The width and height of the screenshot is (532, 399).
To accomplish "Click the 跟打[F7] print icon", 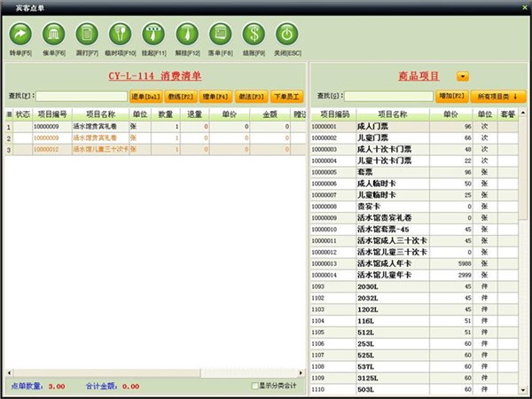I will click(87, 35).
